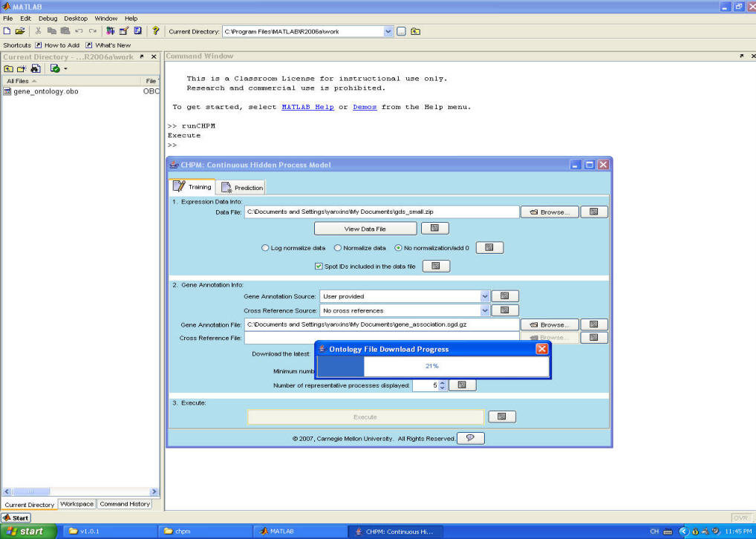Open the Cross Reference Source dropdown

pyautogui.click(x=485, y=310)
